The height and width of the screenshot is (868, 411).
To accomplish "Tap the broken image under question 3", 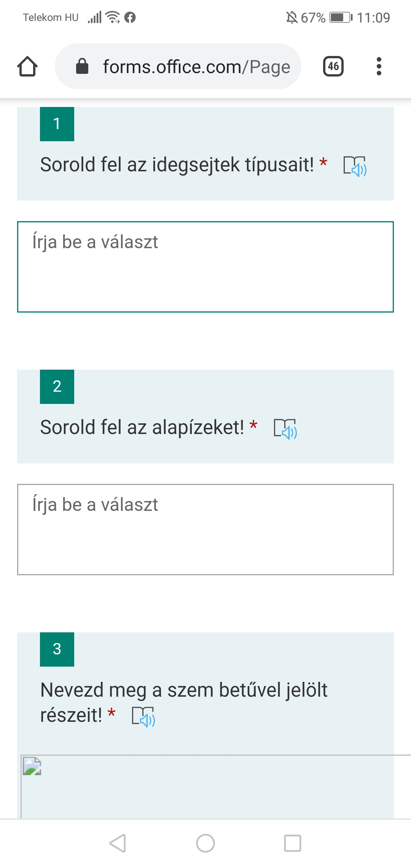I will click(32, 766).
